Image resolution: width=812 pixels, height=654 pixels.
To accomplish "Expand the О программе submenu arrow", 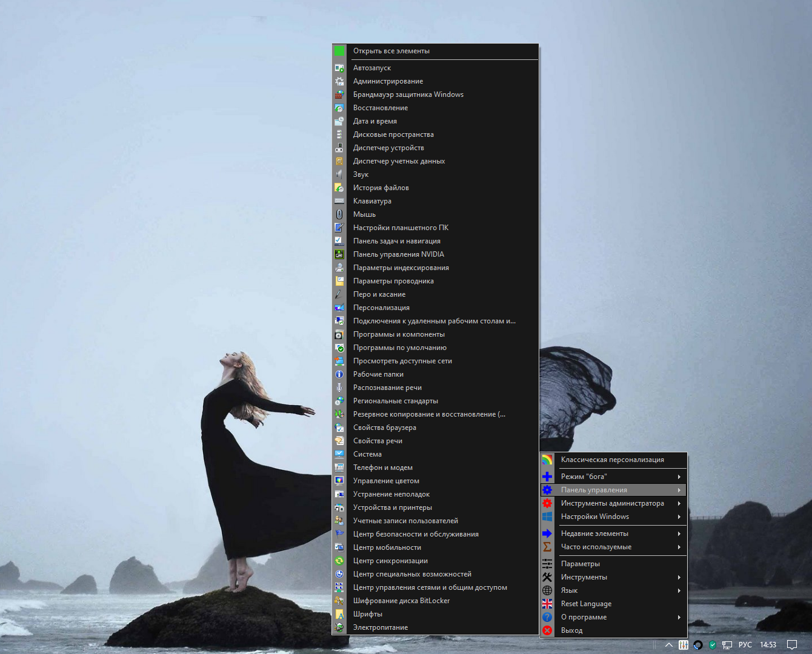I will (x=679, y=617).
